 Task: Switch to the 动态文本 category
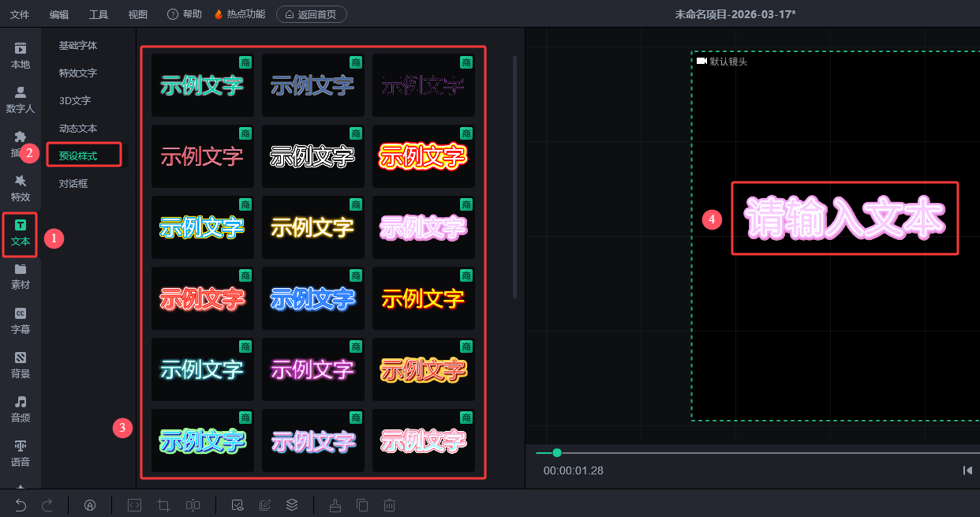[78, 128]
